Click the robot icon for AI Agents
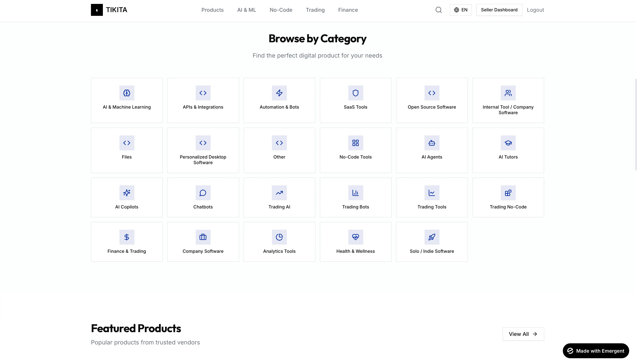The width and height of the screenshot is (637, 364). [432, 143]
